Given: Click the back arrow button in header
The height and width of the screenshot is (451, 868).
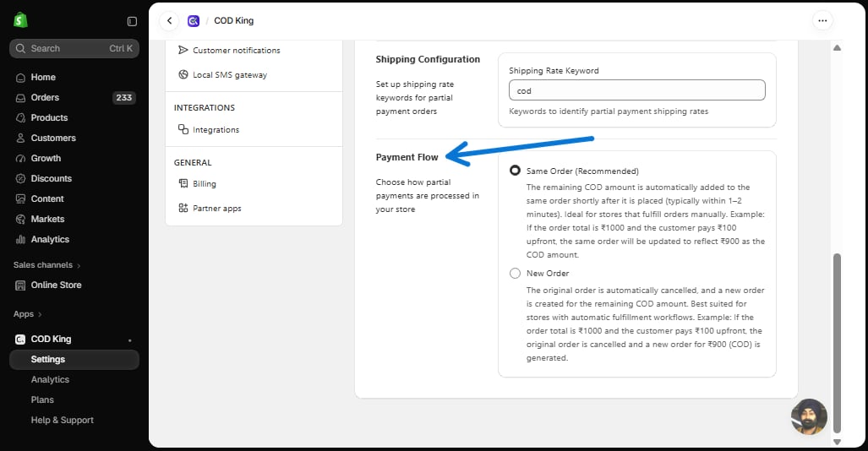Looking at the screenshot, I should tap(169, 21).
